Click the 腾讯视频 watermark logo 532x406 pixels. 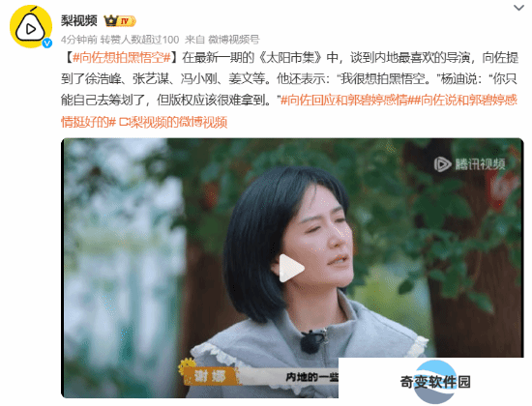click(469, 164)
